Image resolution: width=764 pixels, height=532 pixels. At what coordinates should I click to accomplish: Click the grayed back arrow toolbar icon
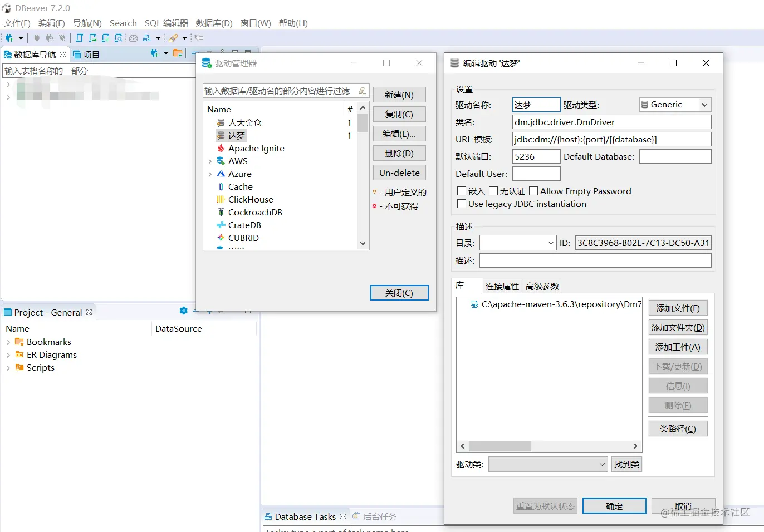pyautogui.click(x=199, y=38)
